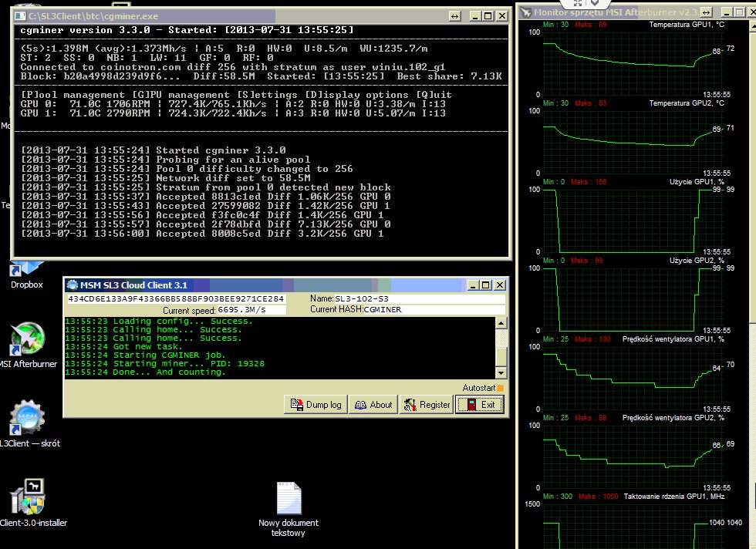Click the 'Accepted 27599082' log line
This screenshot has width=756, height=549.
tap(206, 206)
